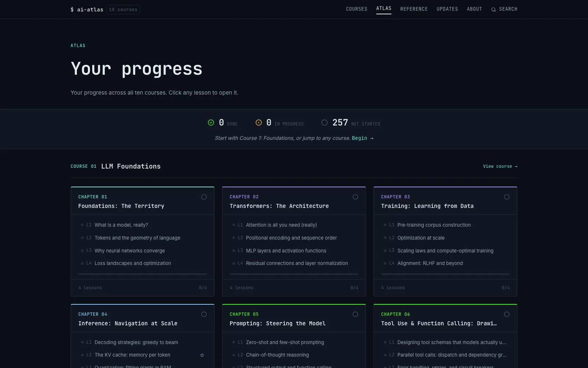This screenshot has height=368, width=588.
Task: Open lesson Loss landscapes and optimization
Action: 143,263
